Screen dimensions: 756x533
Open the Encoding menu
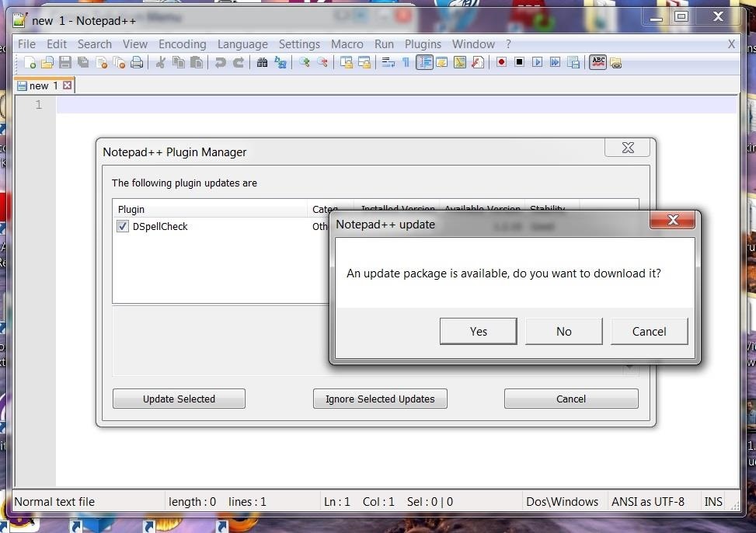tap(182, 44)
